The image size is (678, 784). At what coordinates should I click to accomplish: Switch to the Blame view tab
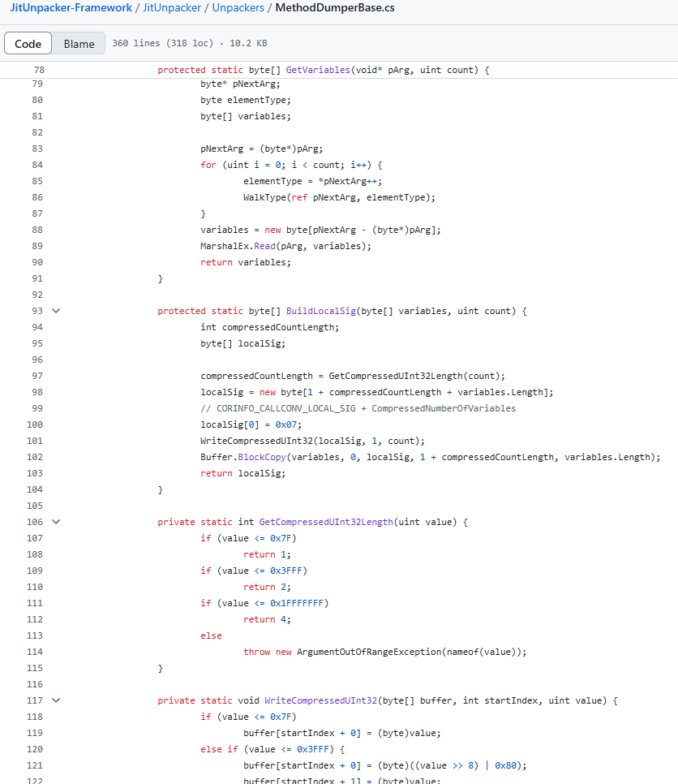tap(79, 44)
